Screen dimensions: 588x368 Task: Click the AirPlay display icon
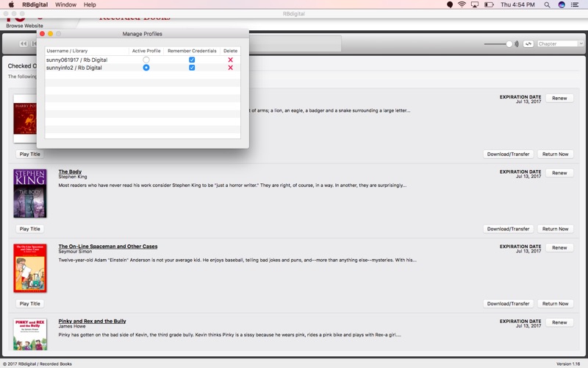(x=475, y=4)
